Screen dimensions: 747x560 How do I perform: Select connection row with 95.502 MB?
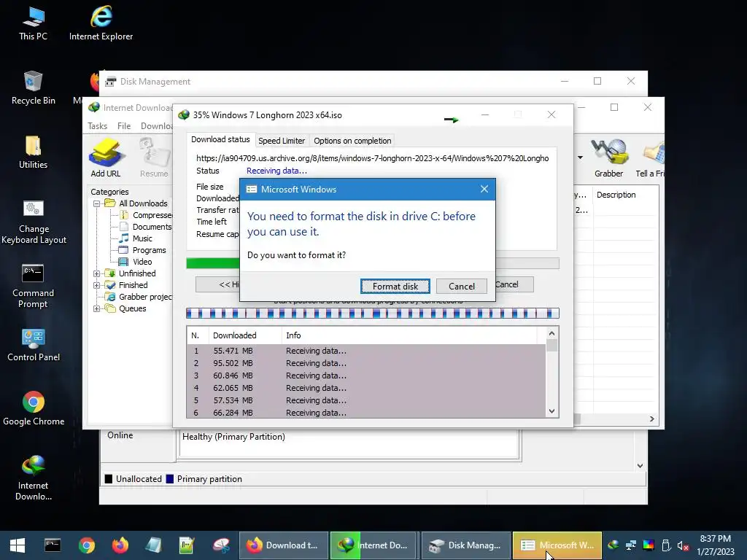coord(366,363)
